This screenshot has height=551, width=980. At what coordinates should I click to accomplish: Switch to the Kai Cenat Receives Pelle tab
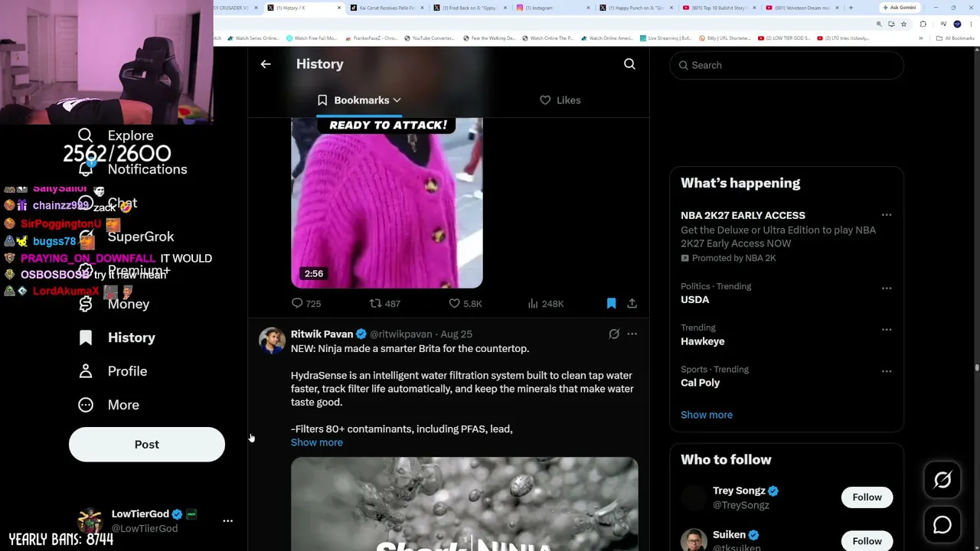(387, 8)
